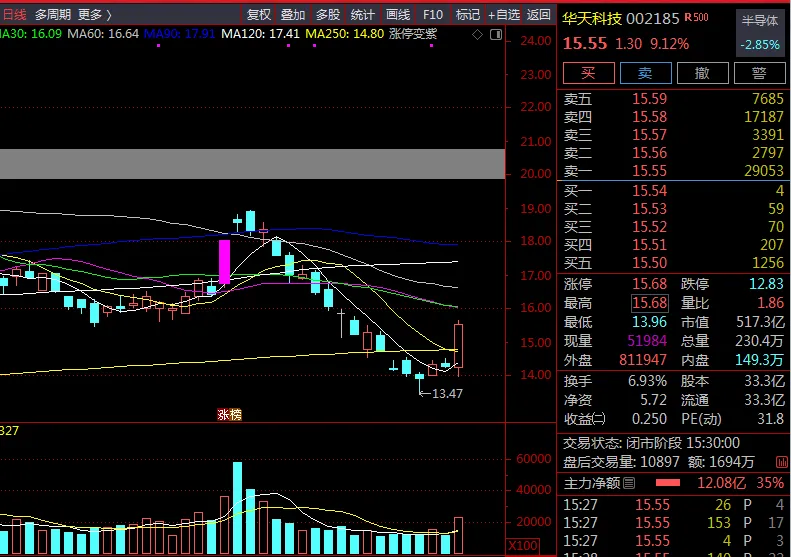
Task: Click the 多股 toolbar item
Action: point(328,15)
